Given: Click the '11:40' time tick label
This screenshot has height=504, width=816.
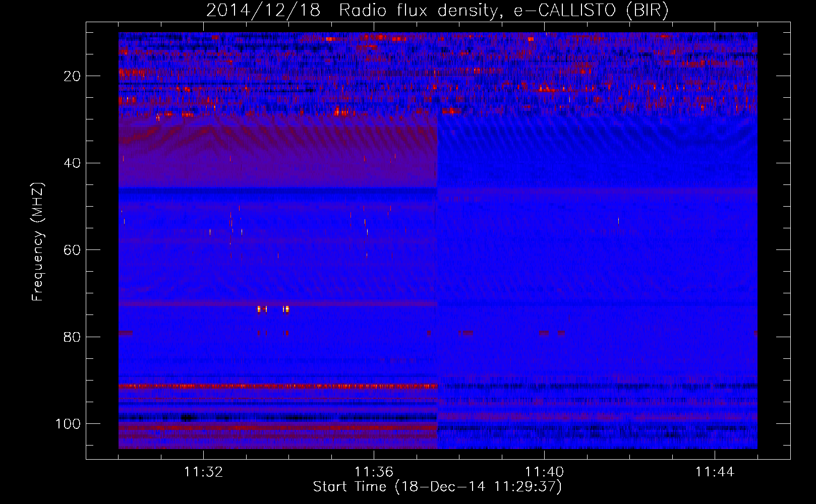Looking at the screenshot, I should click(544, 472).
